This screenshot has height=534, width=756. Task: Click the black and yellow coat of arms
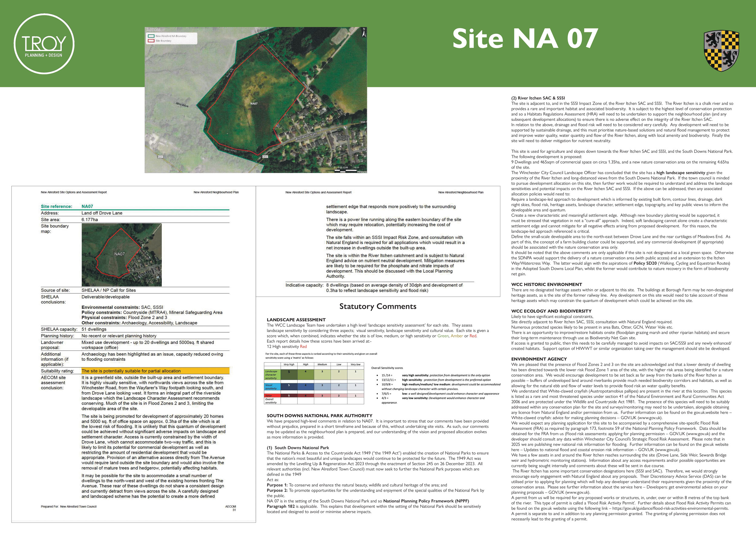tap(721, 51)
